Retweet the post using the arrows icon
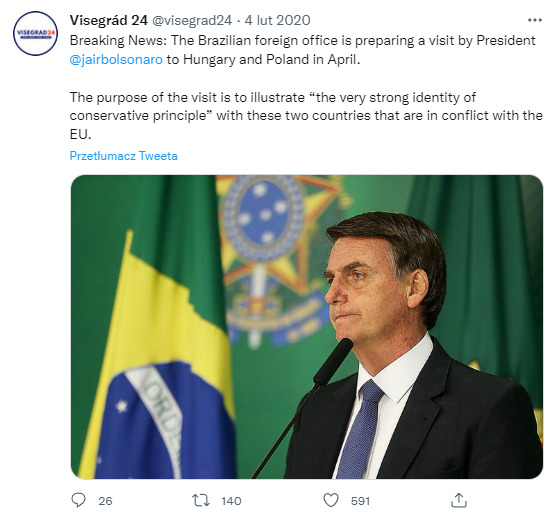Viewport: 555px width, 521px height. (201, 500)
